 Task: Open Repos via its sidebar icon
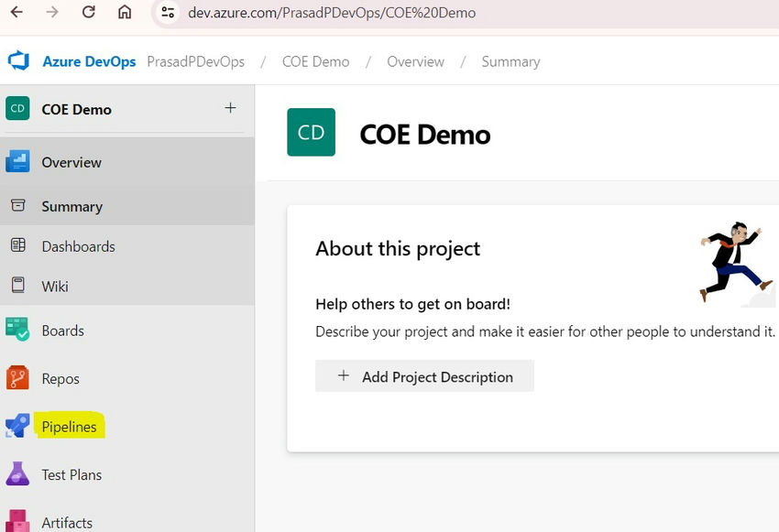18,378
